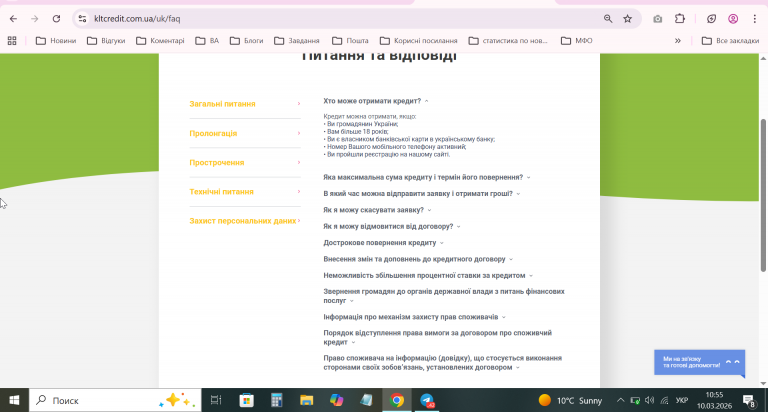This screenshot has width=768, height=412.
Task: Open the Новини bookmark folder
Action: point(56,41)
